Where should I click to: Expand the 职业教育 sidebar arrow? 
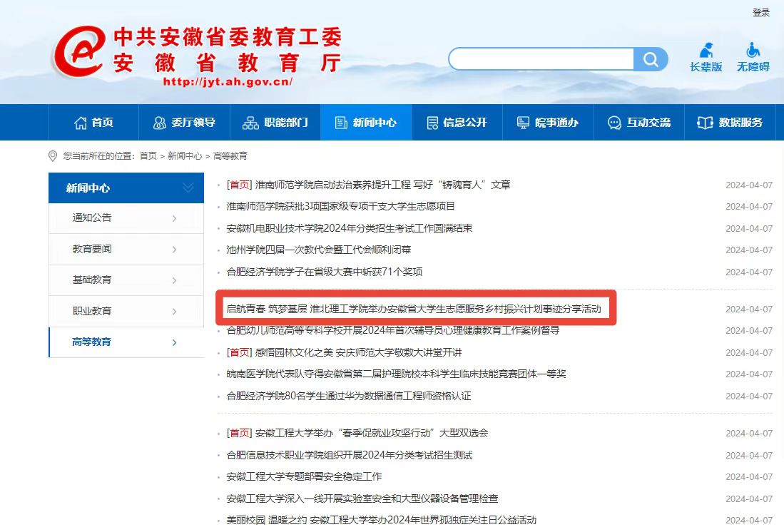pyautogui.click(x=174, y=312)
